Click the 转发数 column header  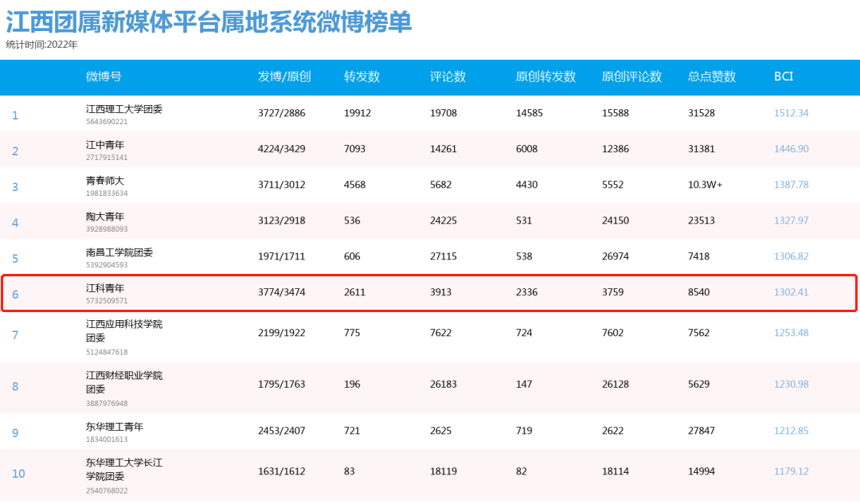point(362,76)
